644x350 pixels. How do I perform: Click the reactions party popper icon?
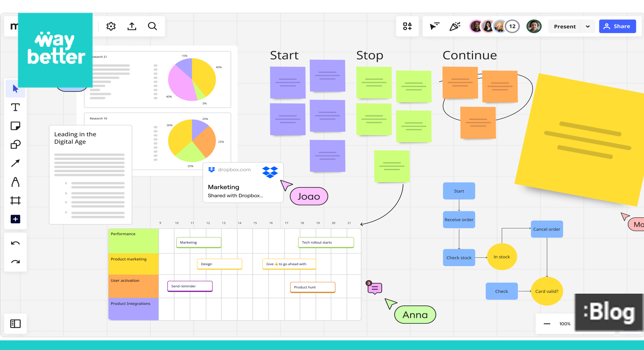pyautogui.click(x=455, y=26)
